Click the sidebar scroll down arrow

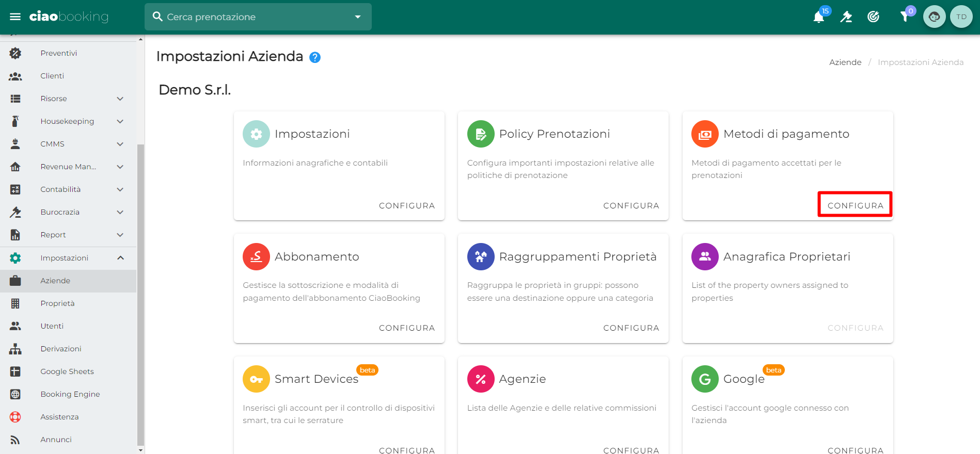point(140,450)
